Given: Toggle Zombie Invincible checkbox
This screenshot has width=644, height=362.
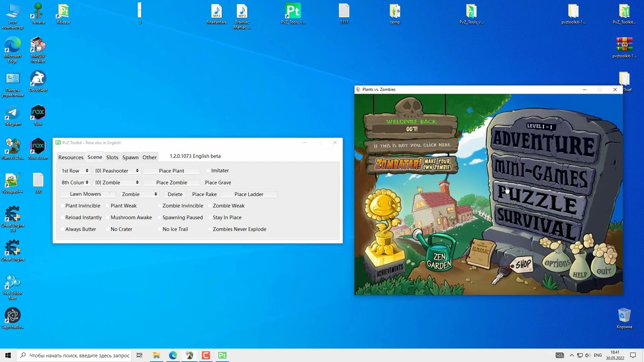Looking at the screenshot, I should click(181, 206).
